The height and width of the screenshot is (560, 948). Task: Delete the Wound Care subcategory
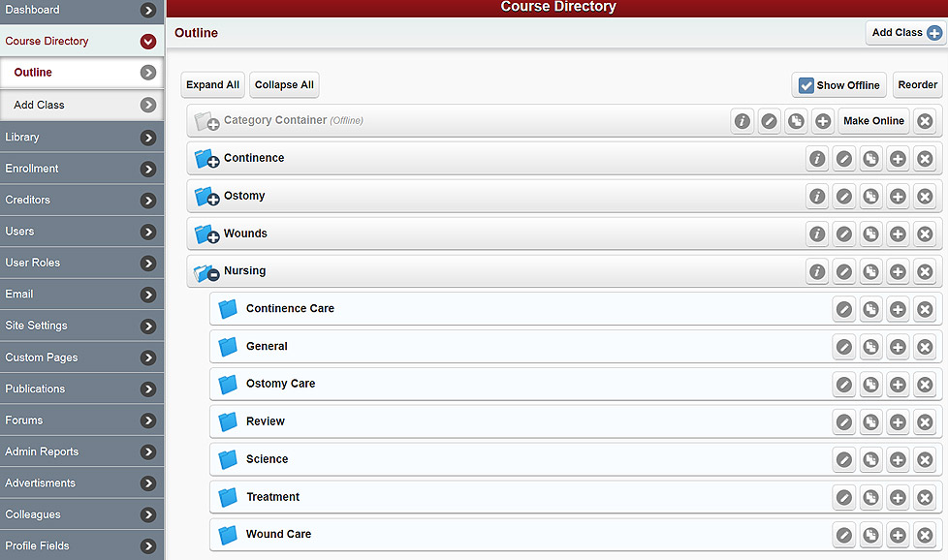coord(925,535)
